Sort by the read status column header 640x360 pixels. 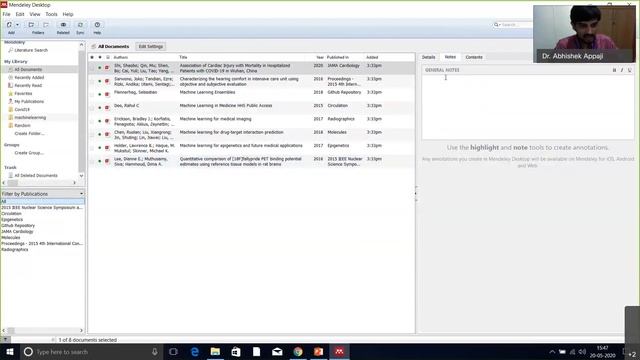point(100,58)
